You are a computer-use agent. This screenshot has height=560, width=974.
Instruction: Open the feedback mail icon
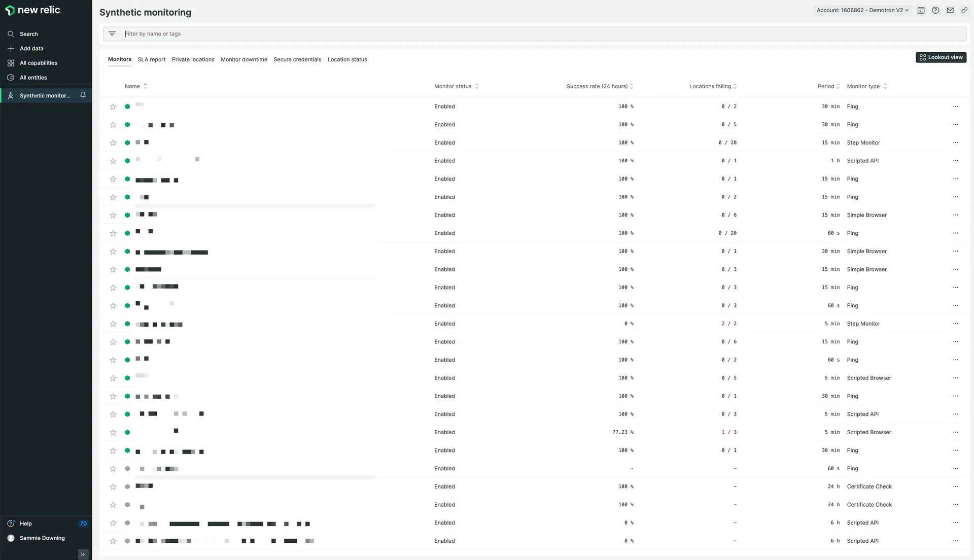point(950,10)
